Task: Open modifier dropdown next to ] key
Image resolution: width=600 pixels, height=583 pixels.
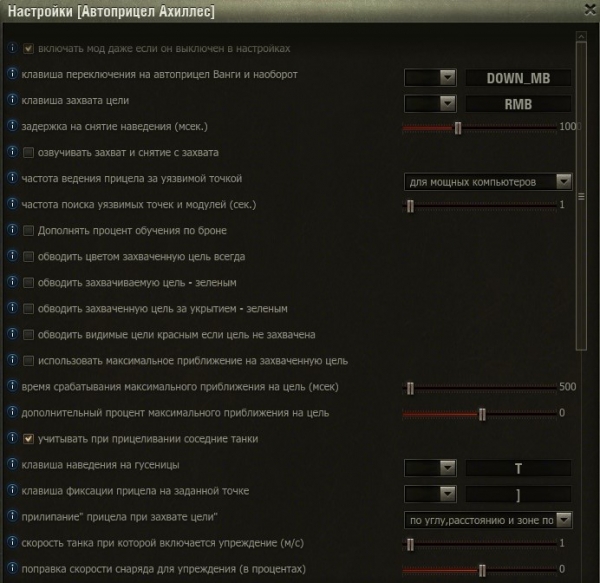Action: pyautogui.click(x=430, y=494)
